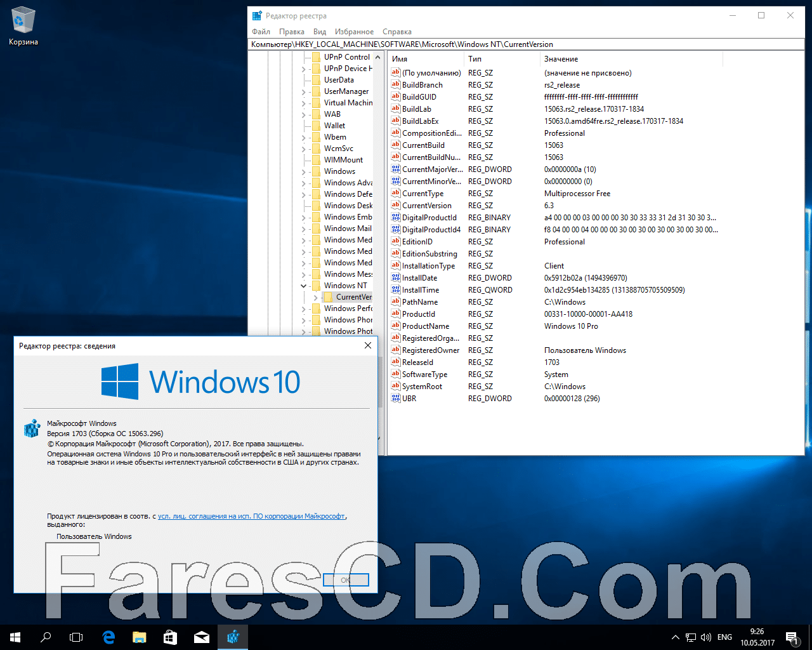The width and height of the screenshot is (812, 650).
Task: Click the Registry Editor title bar icon
Action: (x=257, y=16)
